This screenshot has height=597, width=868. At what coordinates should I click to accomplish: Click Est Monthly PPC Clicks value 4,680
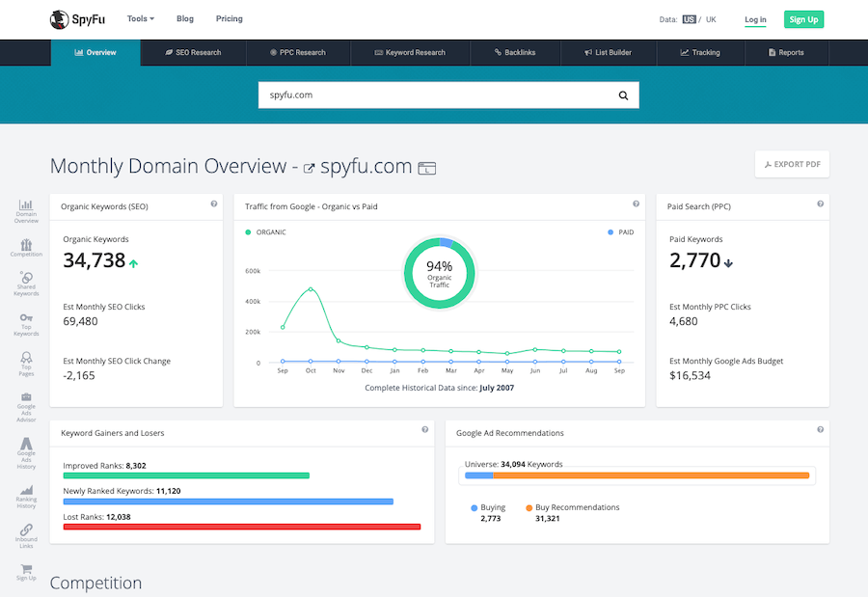[684, 322]
